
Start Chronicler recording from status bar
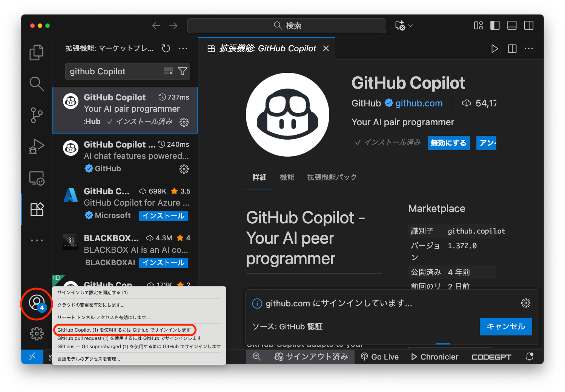pos(434,357)
